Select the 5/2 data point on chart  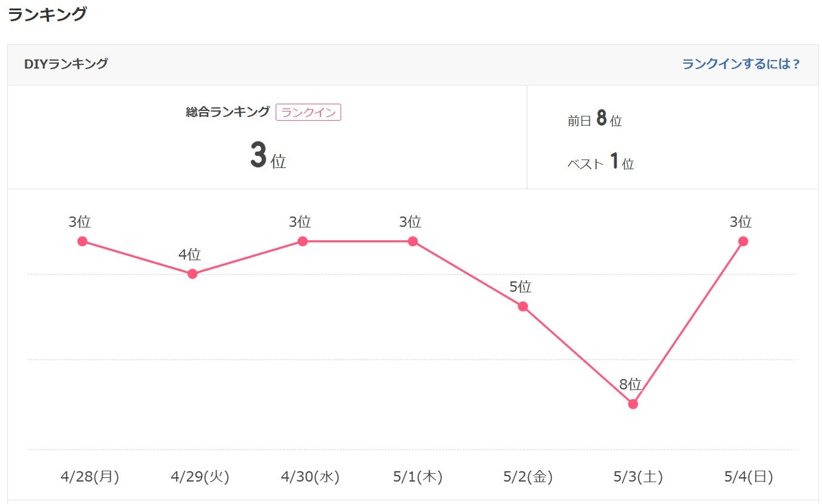(523, 306)
